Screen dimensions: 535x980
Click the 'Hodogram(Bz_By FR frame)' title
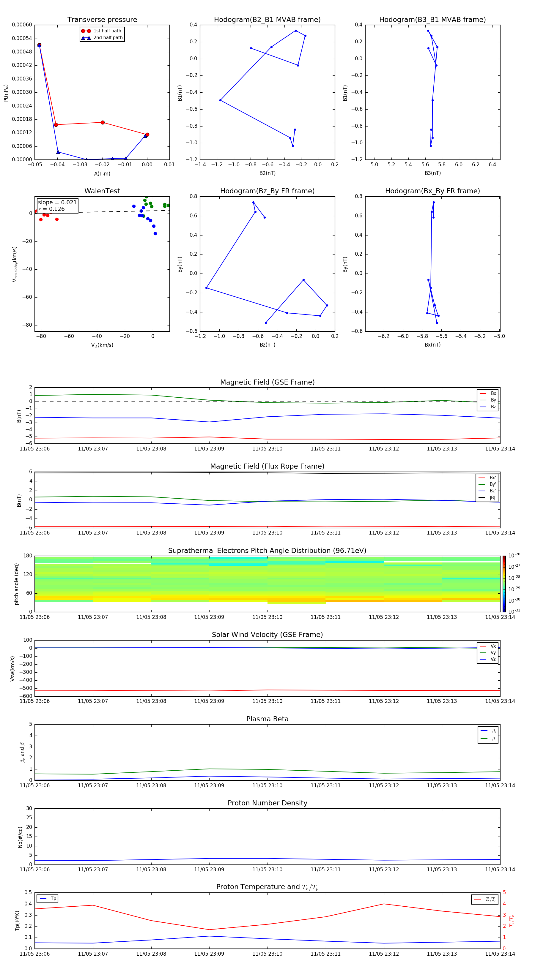click(x=267, y=191)
